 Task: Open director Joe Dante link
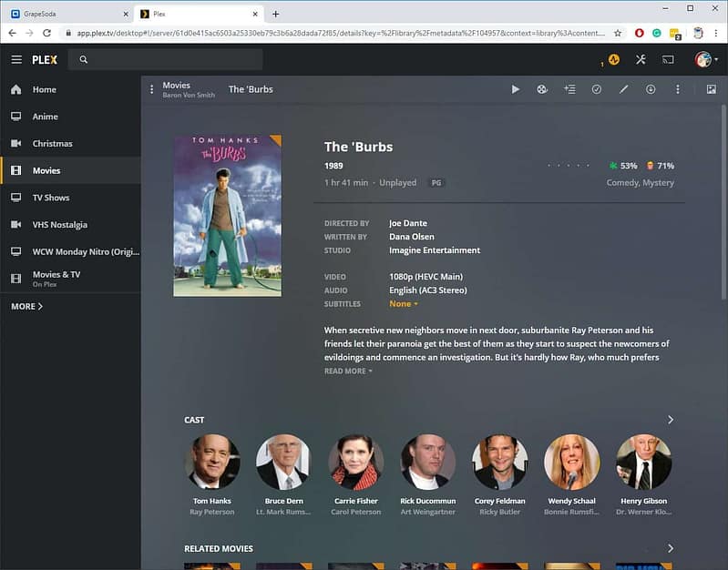click(x=407, y=223)
